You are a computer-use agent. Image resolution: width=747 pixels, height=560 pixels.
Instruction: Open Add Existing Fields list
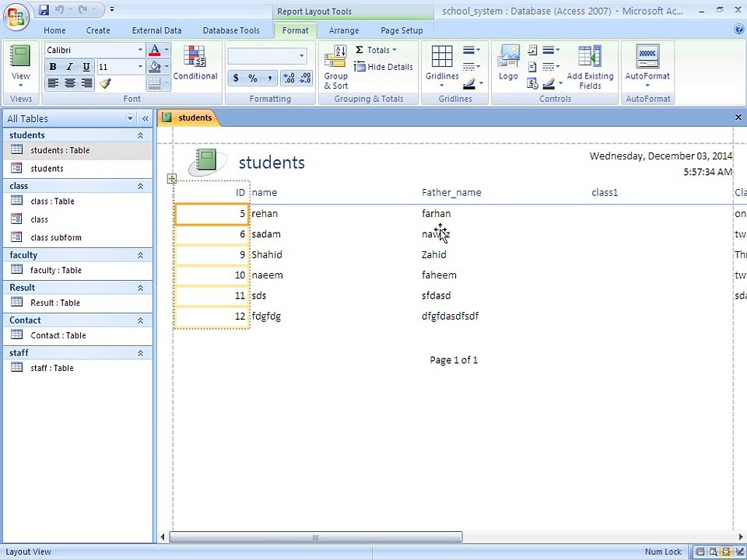click(590, 67)
